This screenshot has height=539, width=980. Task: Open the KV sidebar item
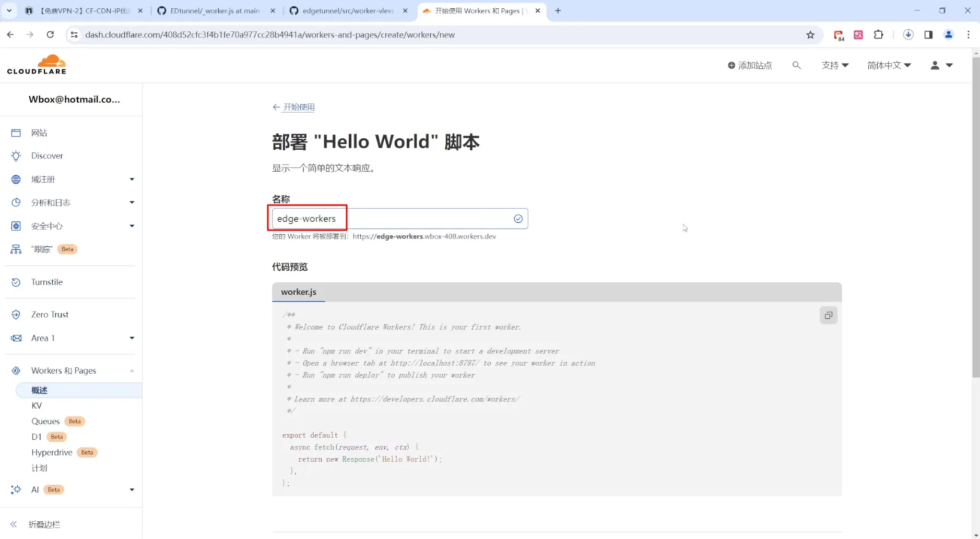tap(37, 406)
